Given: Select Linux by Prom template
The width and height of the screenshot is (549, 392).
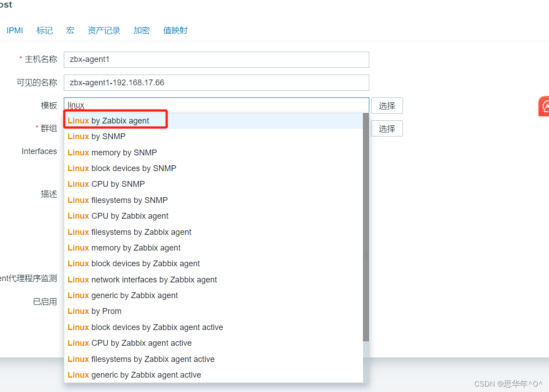Looking at the screenshot, I should 213,311.
